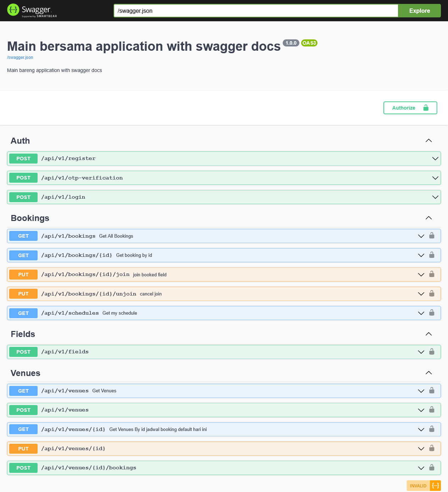Click the /api/v1/schedules path text
The height and width of the screenshot is (492, 448).
(70, 313)
